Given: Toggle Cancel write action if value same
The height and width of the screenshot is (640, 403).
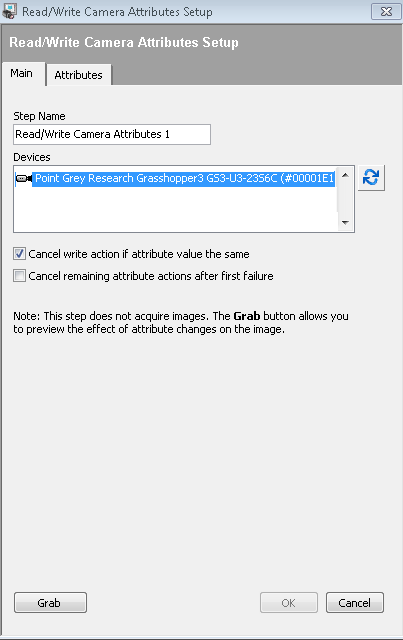Looking at the screenshot, I should coord(19,254).
